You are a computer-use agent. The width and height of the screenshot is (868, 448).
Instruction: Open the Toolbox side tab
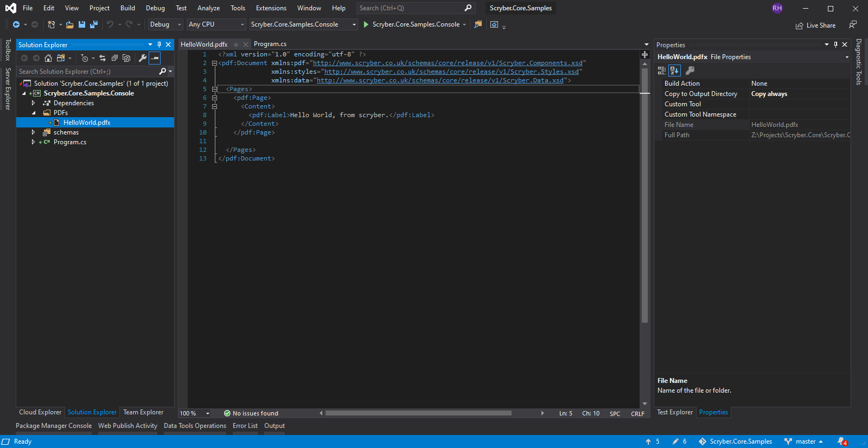tap(8, 50)
